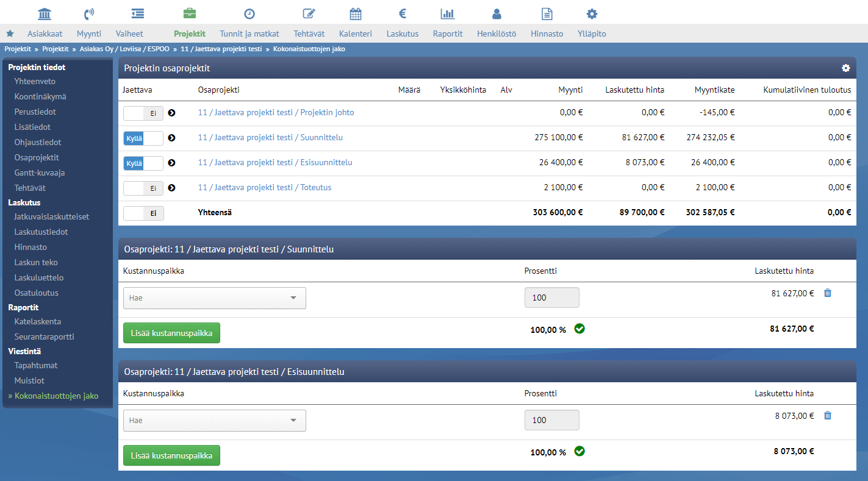Expand the Toteutus row arrow
This screenshot has width=868, height=481.
tap(171, 188)
